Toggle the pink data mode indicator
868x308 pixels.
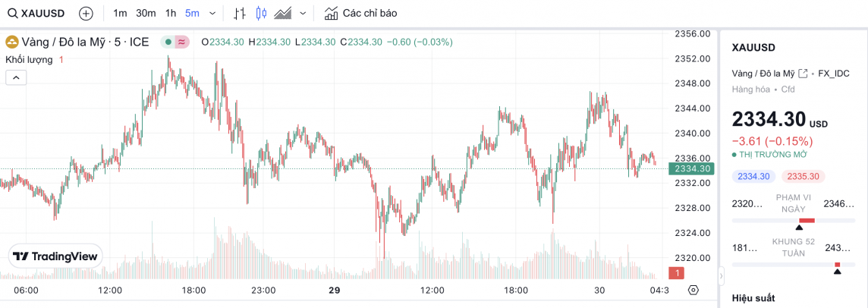(x=182, y=42)
